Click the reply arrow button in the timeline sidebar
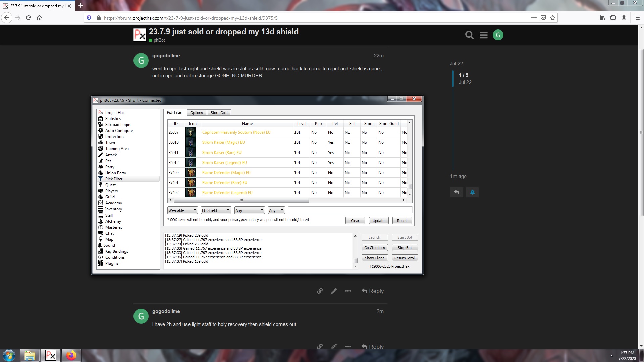The image size is (644, 362). pyautogui.click(x=457, y=192)
